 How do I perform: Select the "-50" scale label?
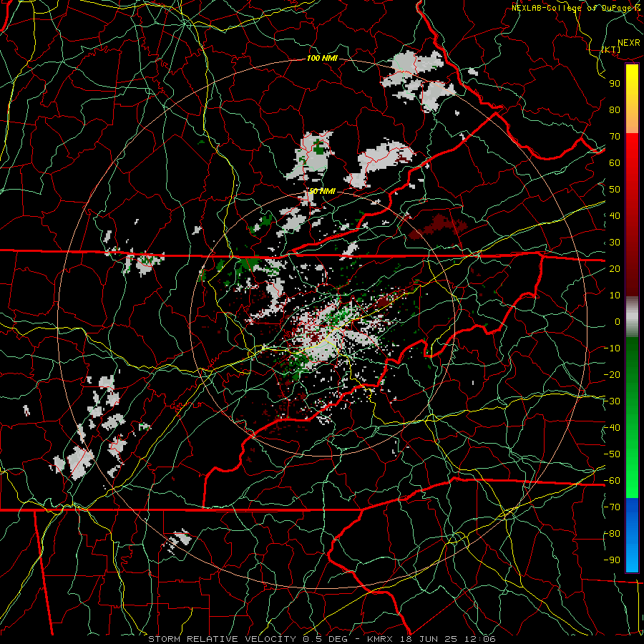point(612,454)
